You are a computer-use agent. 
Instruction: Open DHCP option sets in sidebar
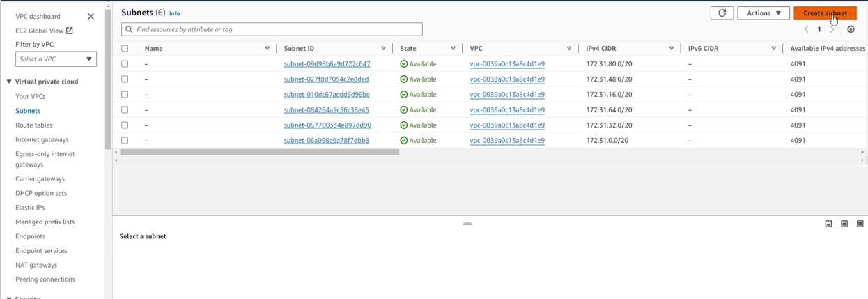41,193
